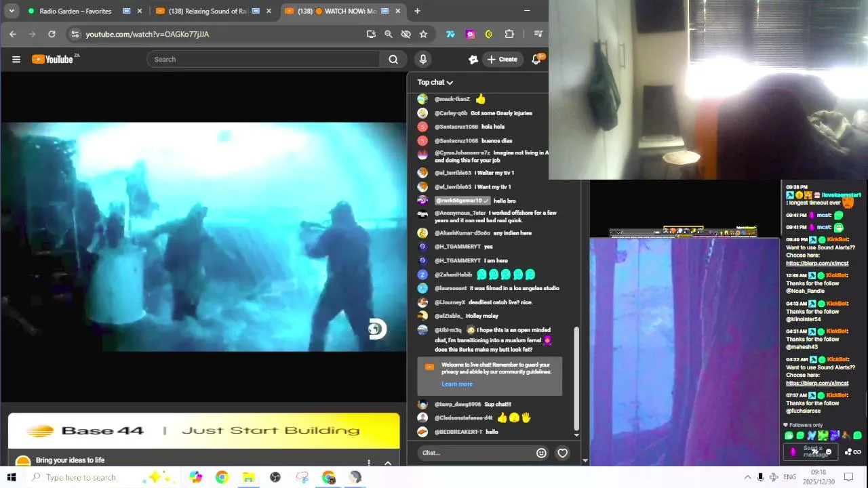
Task: Click @fuchsiarose mention in Kick chat
Action: (x=804, y=411)
